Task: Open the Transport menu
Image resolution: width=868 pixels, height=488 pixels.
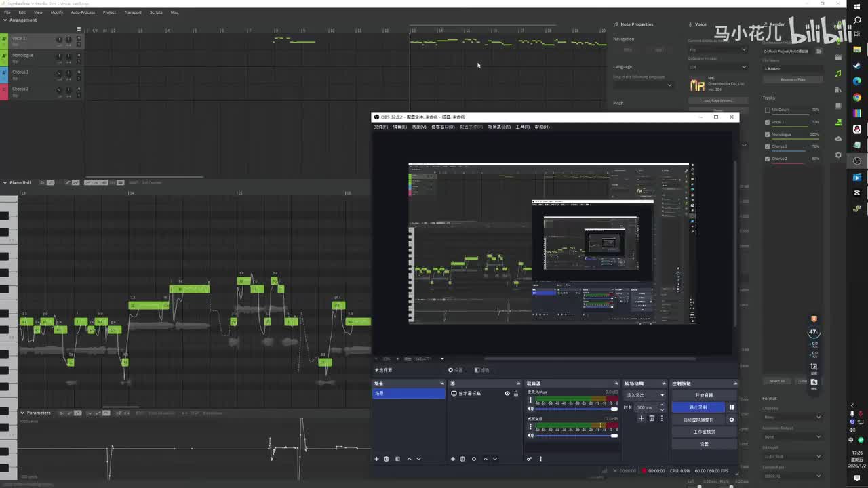Action: tap(133, 12)
